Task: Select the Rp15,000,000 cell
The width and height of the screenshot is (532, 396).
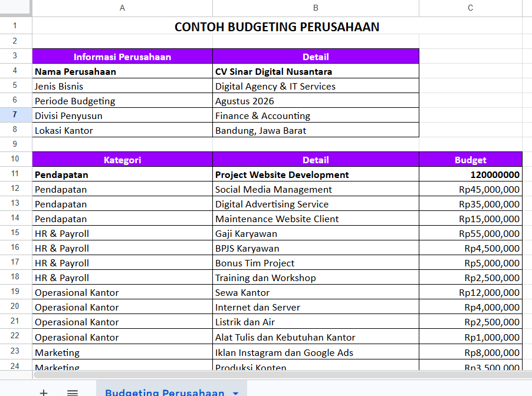Action: (471, 219)
